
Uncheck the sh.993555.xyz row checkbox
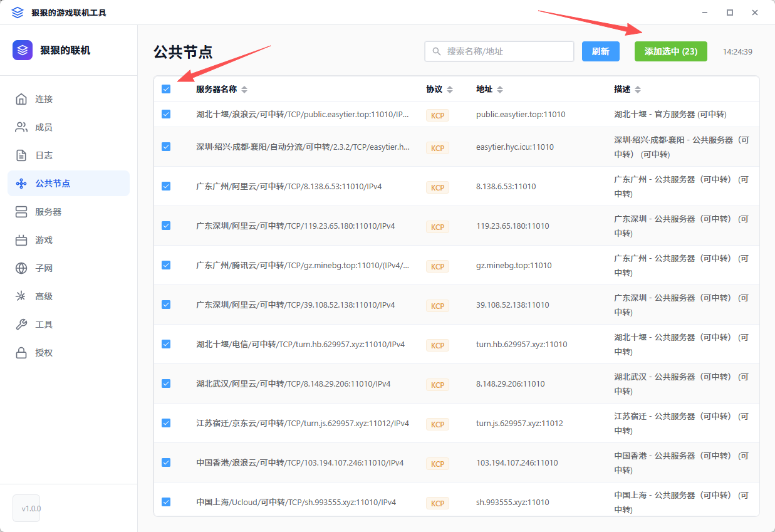(x=166, y=502)
